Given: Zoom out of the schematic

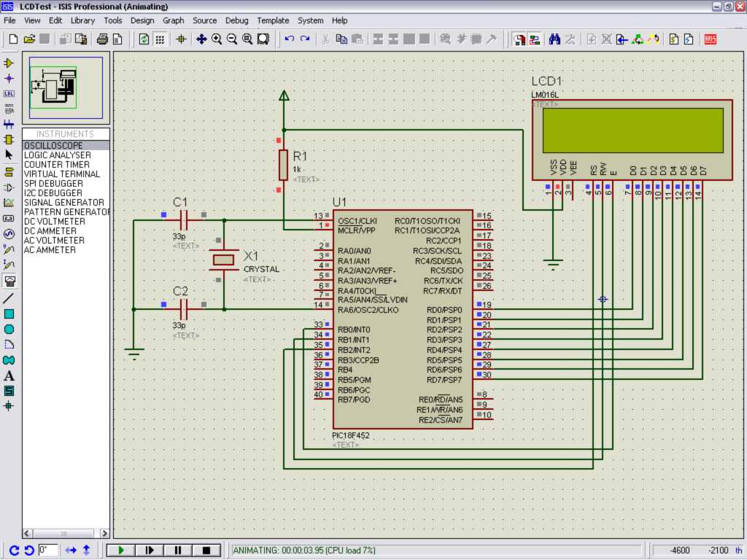Looking at the screenshot, I should 232,39.
